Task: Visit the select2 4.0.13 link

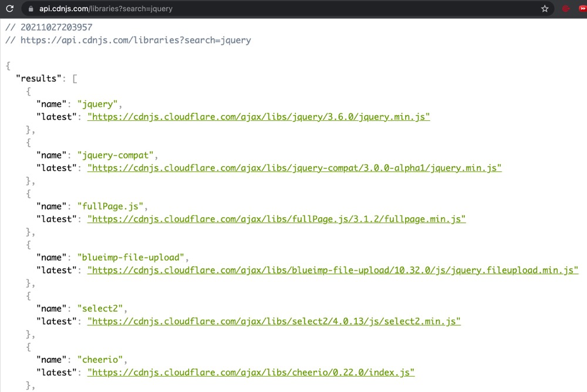Action: pyautogui.click(x=274, y=321)
